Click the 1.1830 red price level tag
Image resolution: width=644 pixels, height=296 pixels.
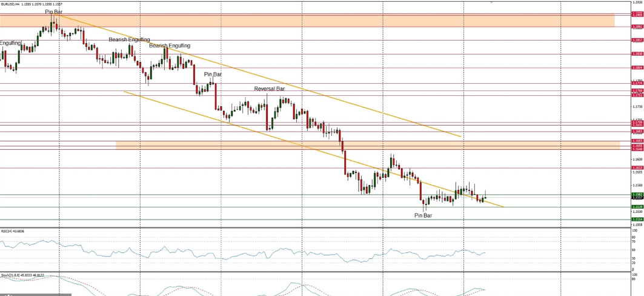click(x=637, y=54)
